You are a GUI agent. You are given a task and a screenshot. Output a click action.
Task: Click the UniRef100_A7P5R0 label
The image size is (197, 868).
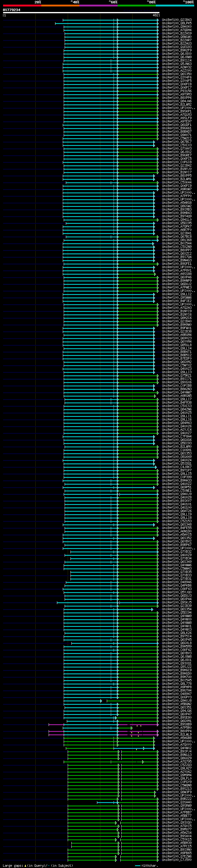177,728
